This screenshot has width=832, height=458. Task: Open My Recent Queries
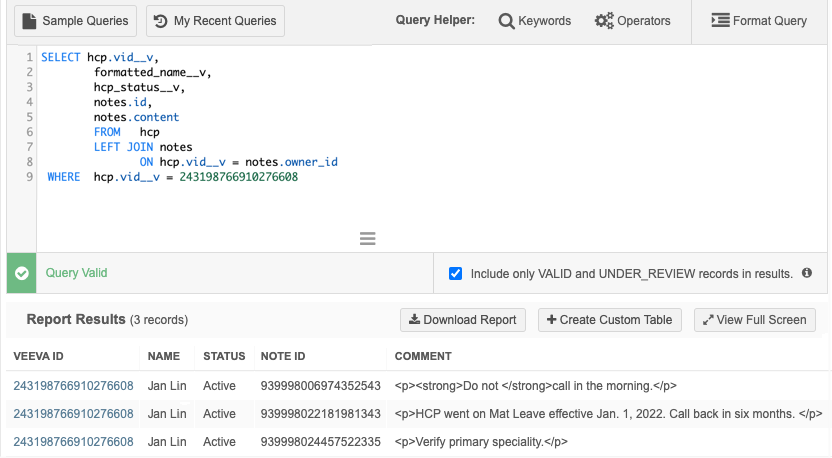[x=215, y=21]
